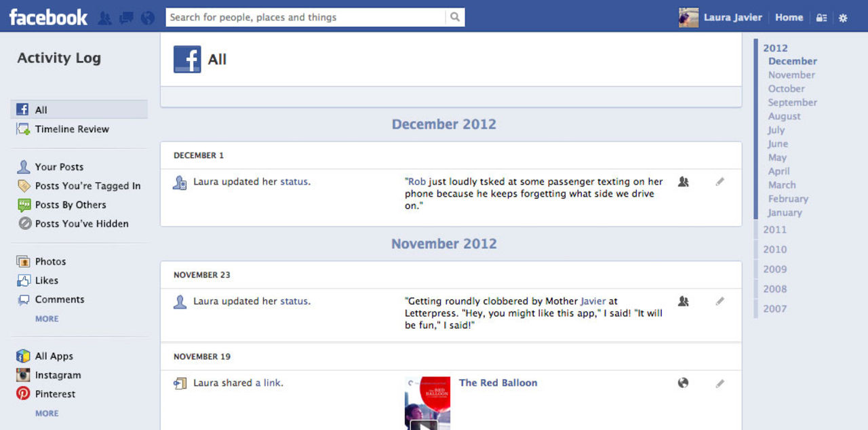Image resolution: width=868 pixels, height=430 pixels.
Task: Click the search magnifier button
Action: (455, 18)
